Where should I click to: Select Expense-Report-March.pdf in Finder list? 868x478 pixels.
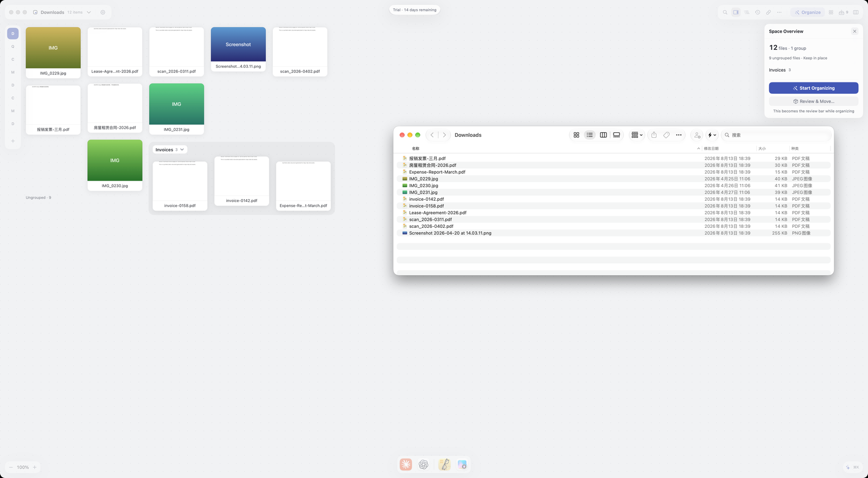[x=614, y=172]
